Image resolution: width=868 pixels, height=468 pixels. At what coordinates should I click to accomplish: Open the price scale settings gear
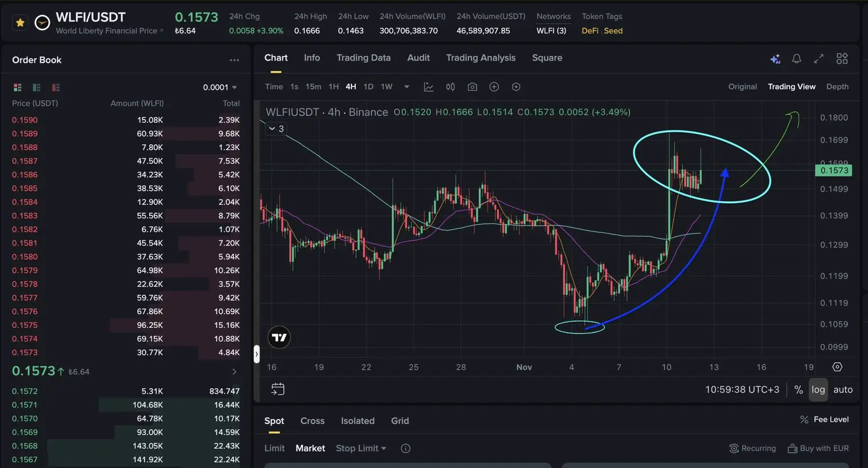tap(837, 367)
